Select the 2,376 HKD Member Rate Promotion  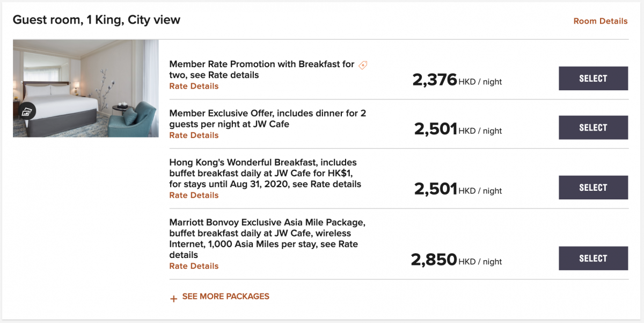pyautogui.click(x=593, y=78)
